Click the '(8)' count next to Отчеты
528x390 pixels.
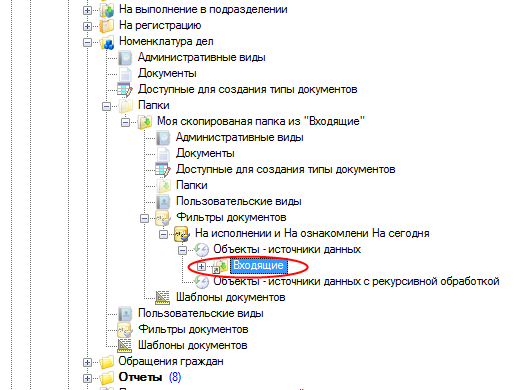[x=175, y=378]
